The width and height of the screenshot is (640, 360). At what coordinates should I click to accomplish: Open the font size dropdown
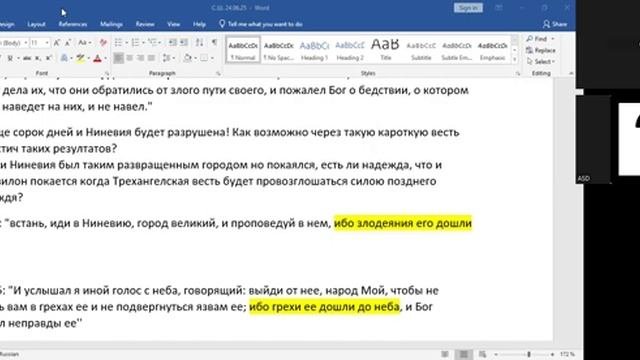[x=47, y=43]
